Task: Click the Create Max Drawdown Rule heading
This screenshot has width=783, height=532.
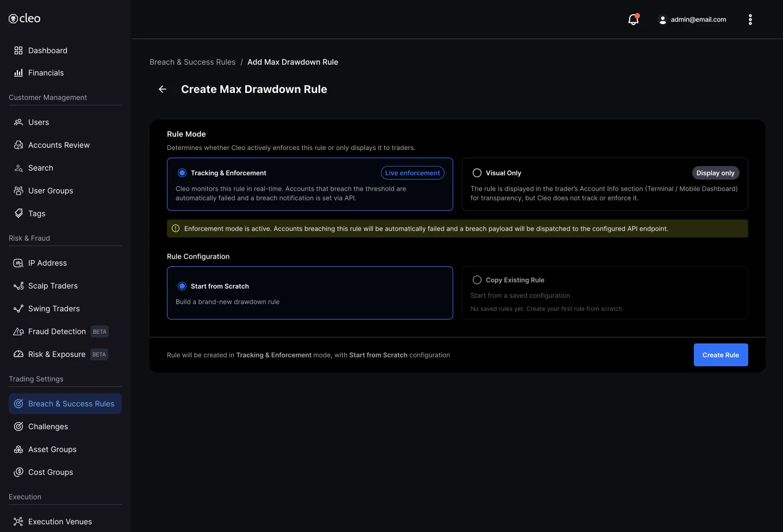Action: [x=254, y=89]
